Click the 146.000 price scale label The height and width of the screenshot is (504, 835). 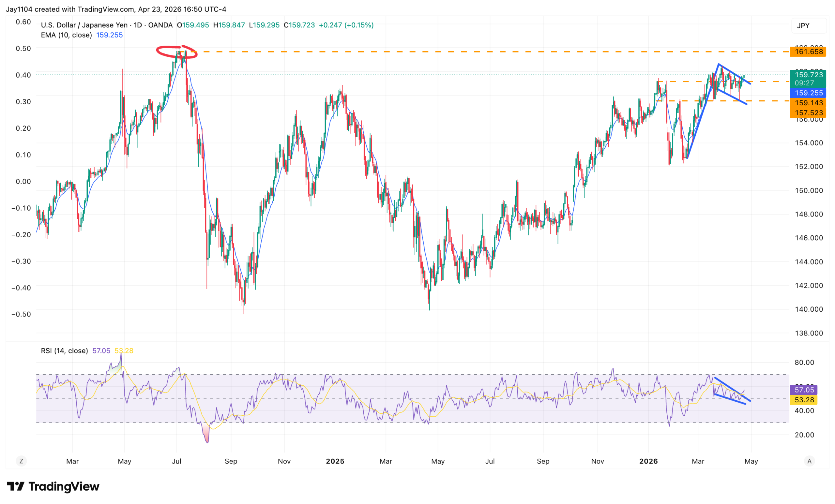[x=809, y=238]
